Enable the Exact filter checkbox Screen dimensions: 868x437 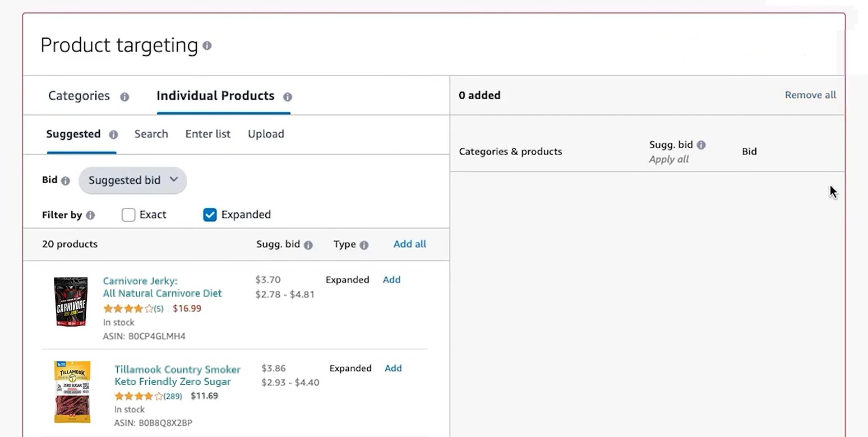pos(128,215)
